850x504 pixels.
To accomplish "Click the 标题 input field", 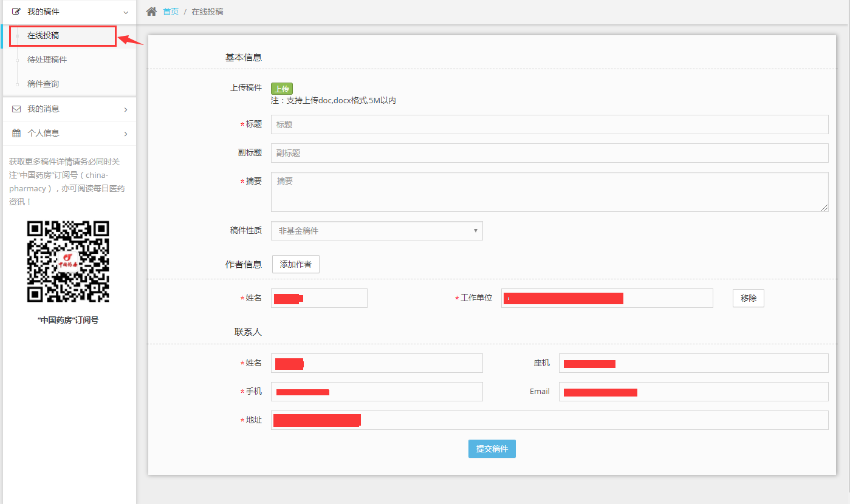I will coord(549,124).
